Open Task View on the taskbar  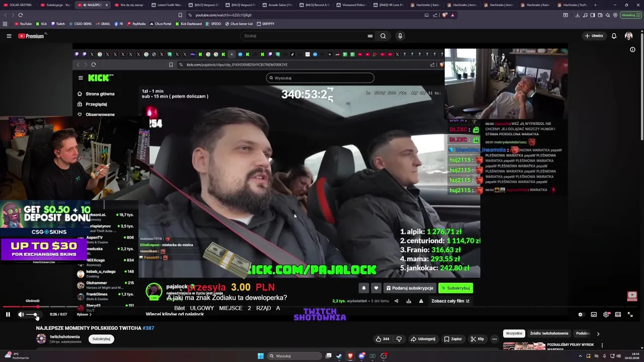(328, 356)
